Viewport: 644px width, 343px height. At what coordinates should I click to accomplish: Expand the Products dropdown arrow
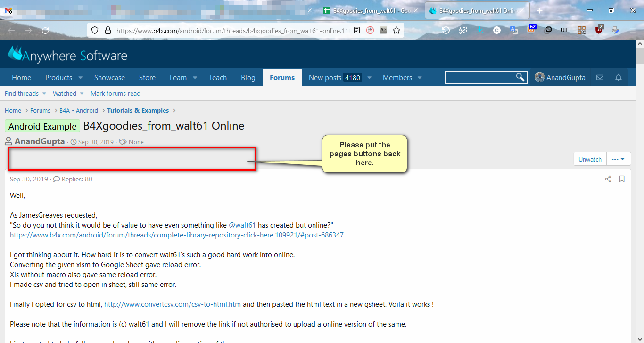pos(80,78)
